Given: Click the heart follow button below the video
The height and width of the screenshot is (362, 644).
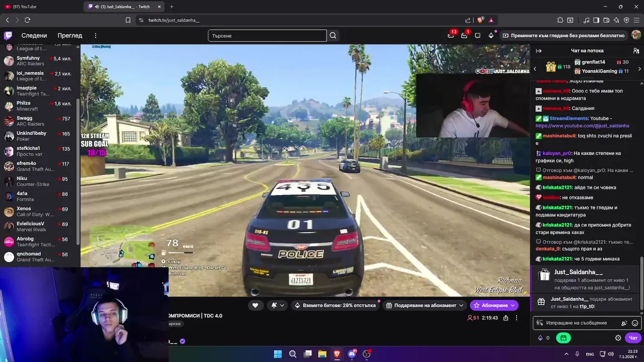Looking at the screenshot, I should coord(255,305).
